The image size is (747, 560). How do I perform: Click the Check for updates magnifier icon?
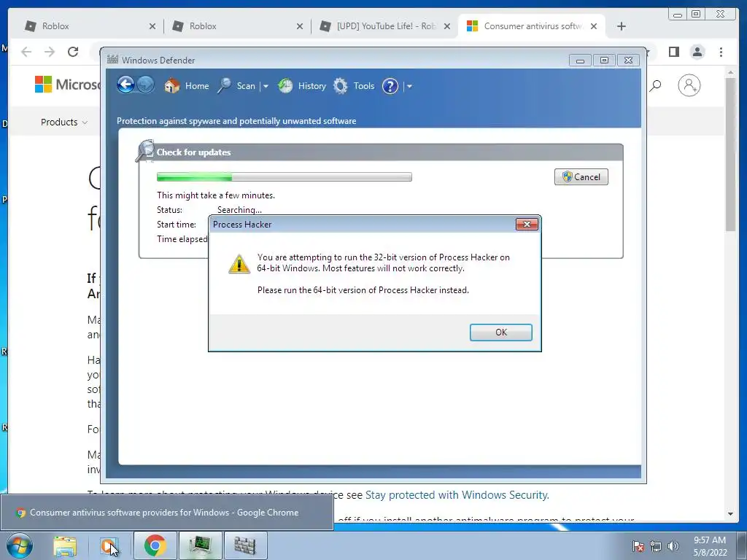click(x=145, y=151)
